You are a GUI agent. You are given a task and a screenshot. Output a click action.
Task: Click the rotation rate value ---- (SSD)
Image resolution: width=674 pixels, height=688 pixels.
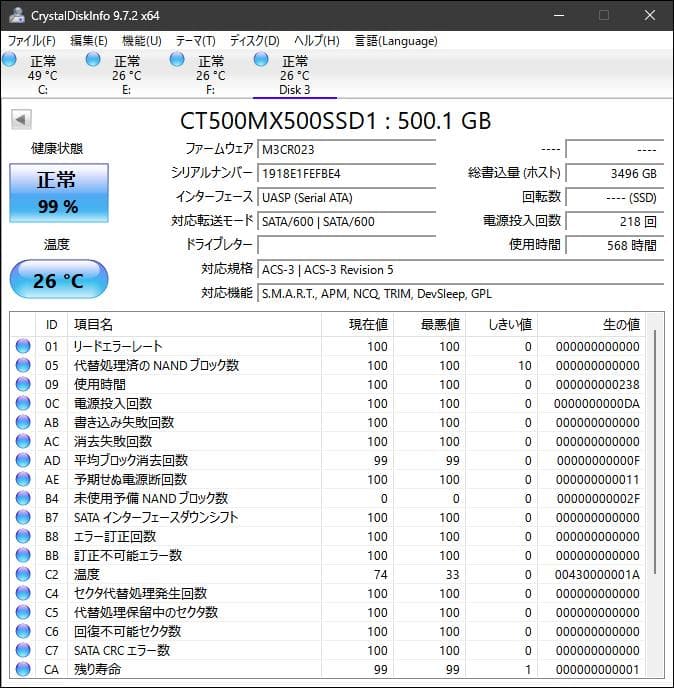pyautogui.click(x=615, y=197)
